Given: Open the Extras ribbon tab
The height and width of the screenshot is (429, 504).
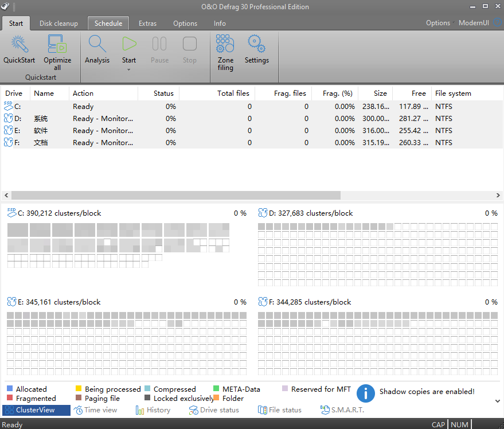Looking at the screenshot, I should [147, 24].
